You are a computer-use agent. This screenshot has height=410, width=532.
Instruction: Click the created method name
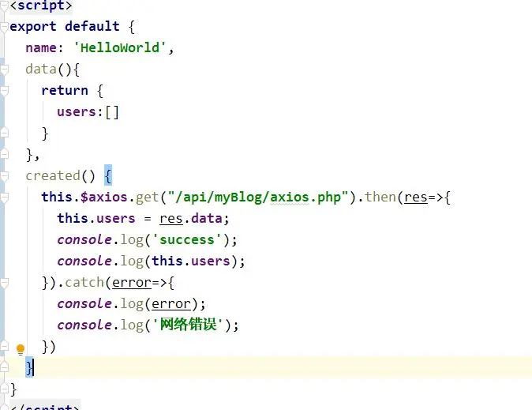tap(53, 176)
